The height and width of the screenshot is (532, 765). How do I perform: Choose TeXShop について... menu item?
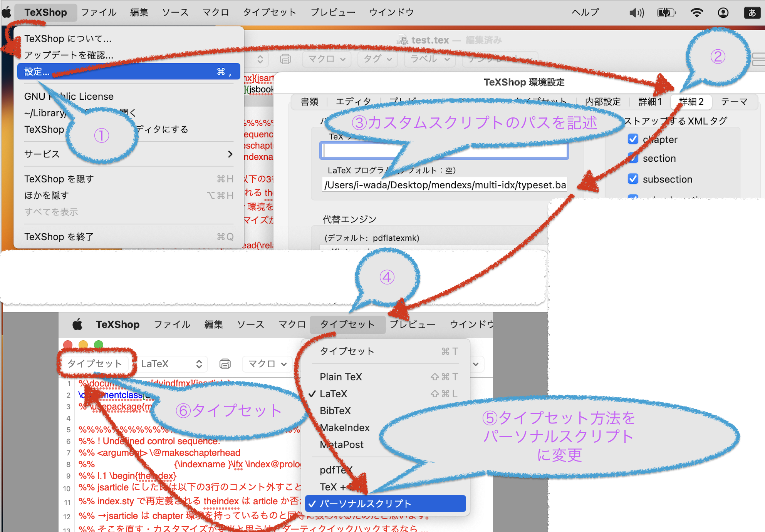129,38
